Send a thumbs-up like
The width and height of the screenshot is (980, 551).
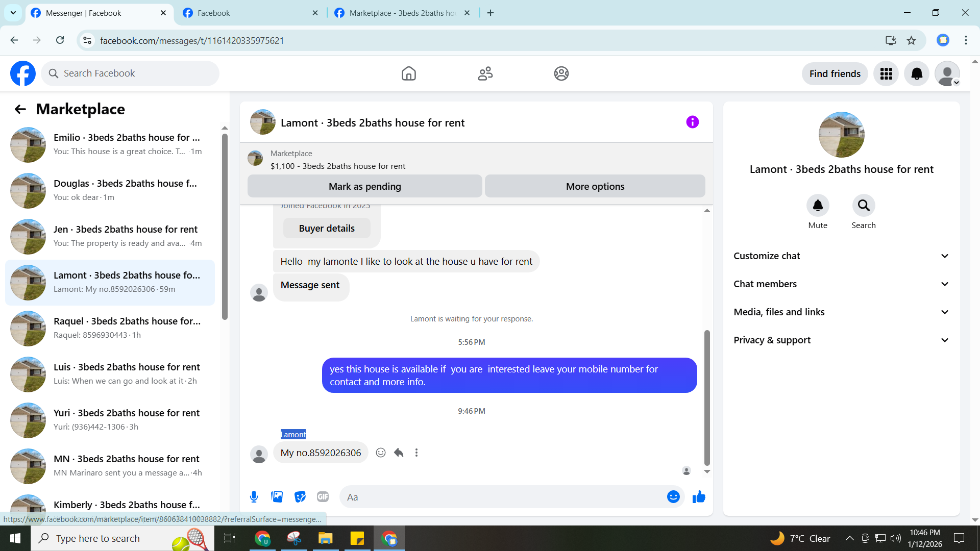(x=699, y=497)
